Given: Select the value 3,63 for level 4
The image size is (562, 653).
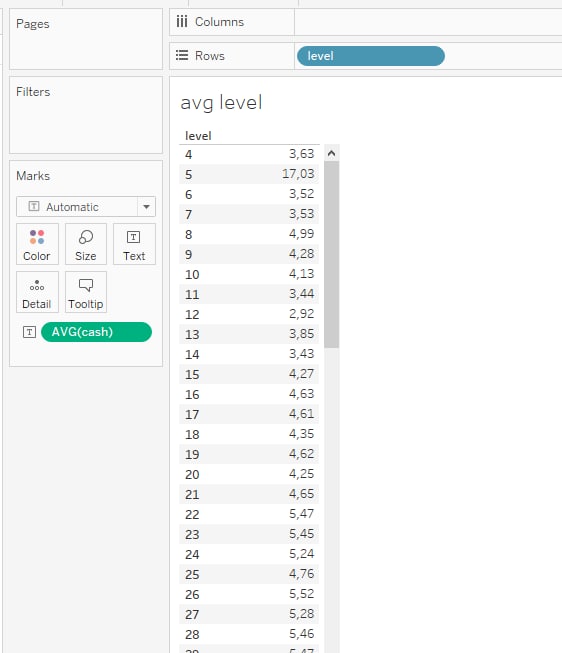Looking at the screenshot, I should click(302, 154).
